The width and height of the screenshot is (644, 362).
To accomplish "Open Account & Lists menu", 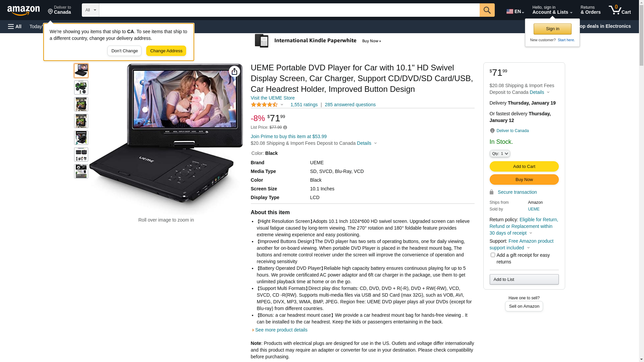I will [x=552, y=10].
